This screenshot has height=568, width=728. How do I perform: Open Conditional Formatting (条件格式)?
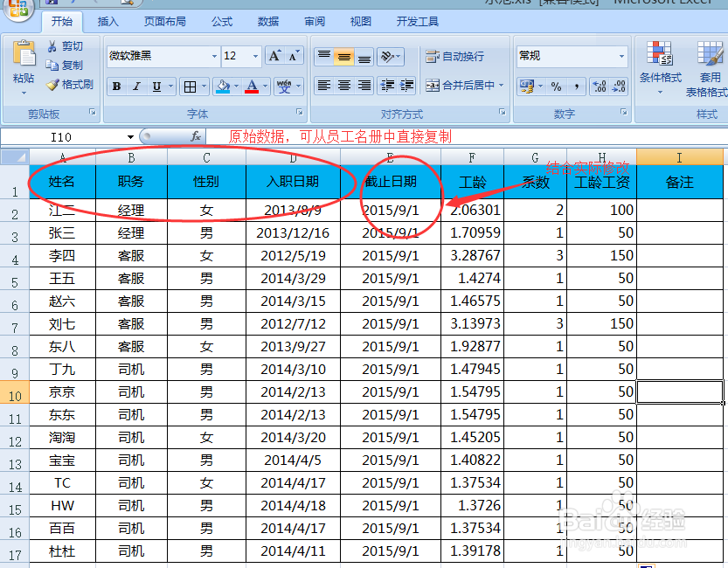tap(662, 61)
